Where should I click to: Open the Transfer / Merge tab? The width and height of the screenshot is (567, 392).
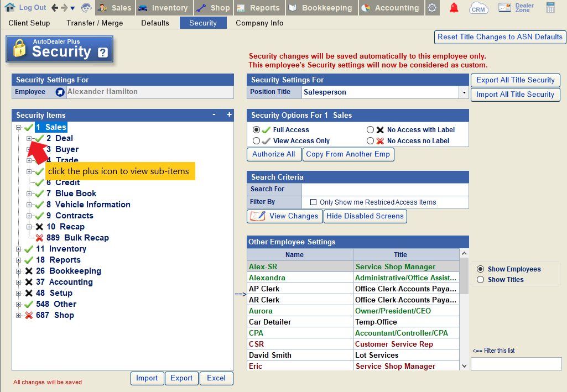tap(95, 23)
